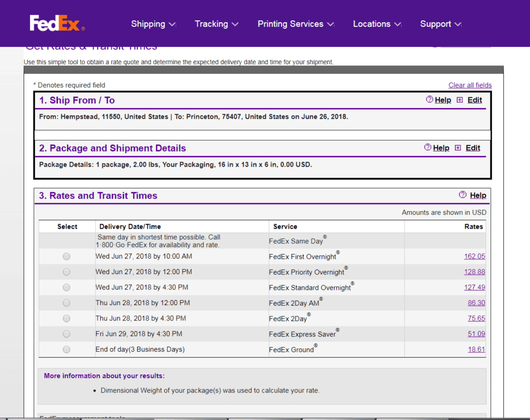This screenshot has height=420, width=530.
Task: Select FedEx Standard Overnight radio button
Action: 67,288
